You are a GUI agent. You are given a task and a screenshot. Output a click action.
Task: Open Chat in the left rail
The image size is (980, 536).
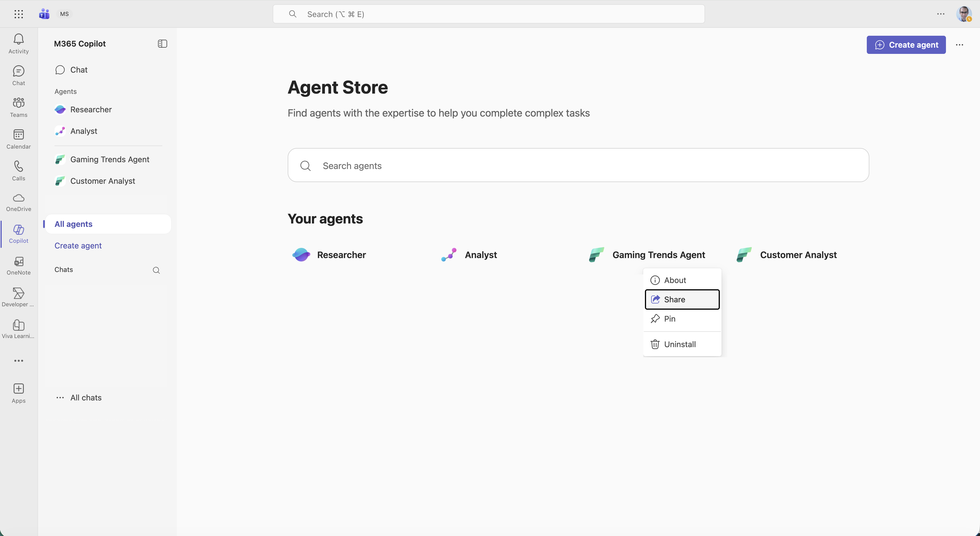click(19, 75)
